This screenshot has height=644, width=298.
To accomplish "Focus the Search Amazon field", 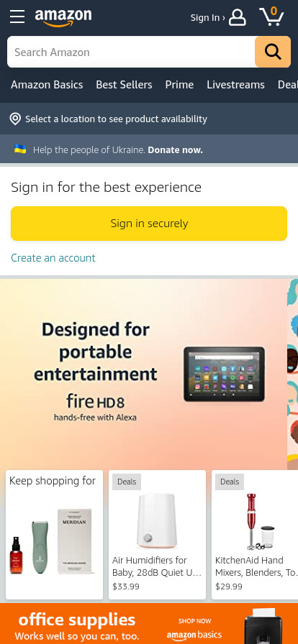I will (x=131, y=52).
